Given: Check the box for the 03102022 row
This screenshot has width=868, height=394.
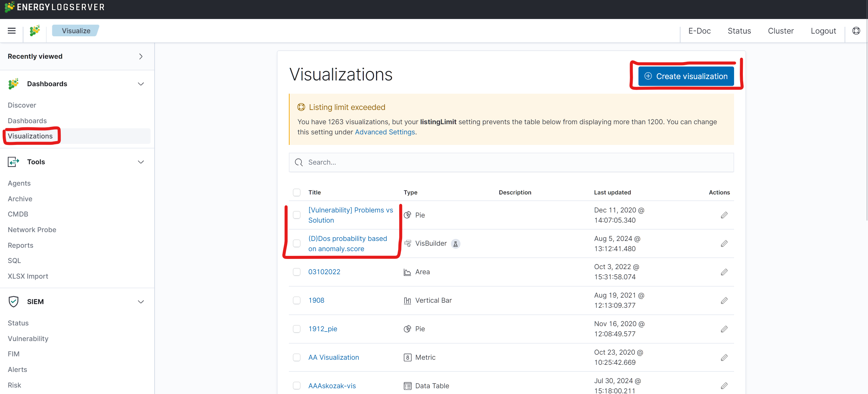Looking at the screenshot, I should click(297, 272).
